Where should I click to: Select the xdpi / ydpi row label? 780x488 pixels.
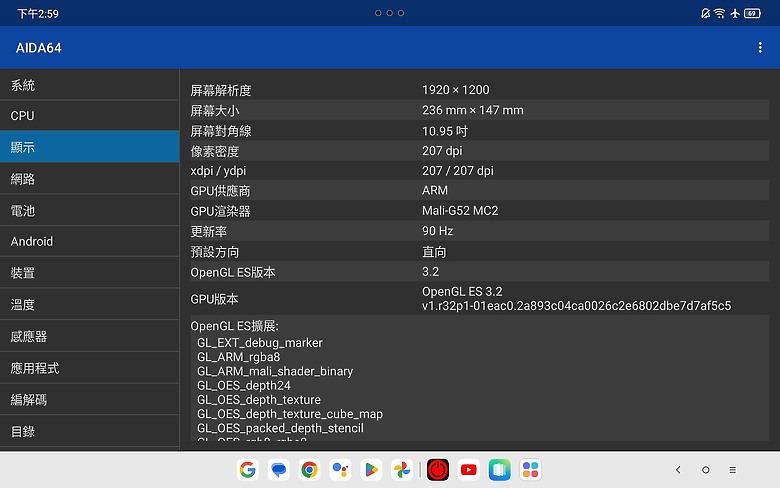tap(218, 171)
